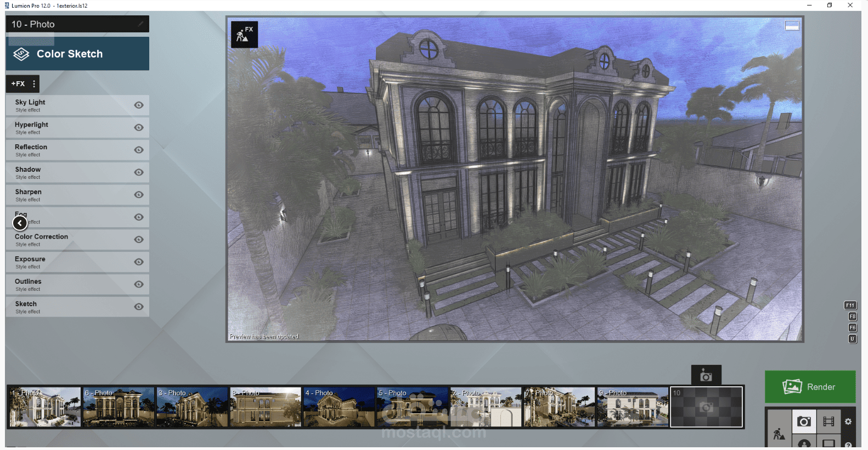Close the Lumion Pro window
The width and height of the screenshot is (868, 450).
[850, 5]
